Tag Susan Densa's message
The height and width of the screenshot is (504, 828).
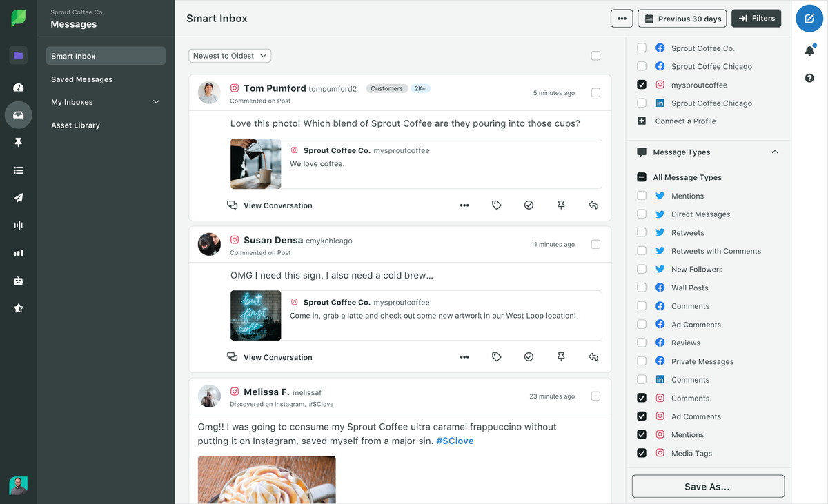point(497,357)
